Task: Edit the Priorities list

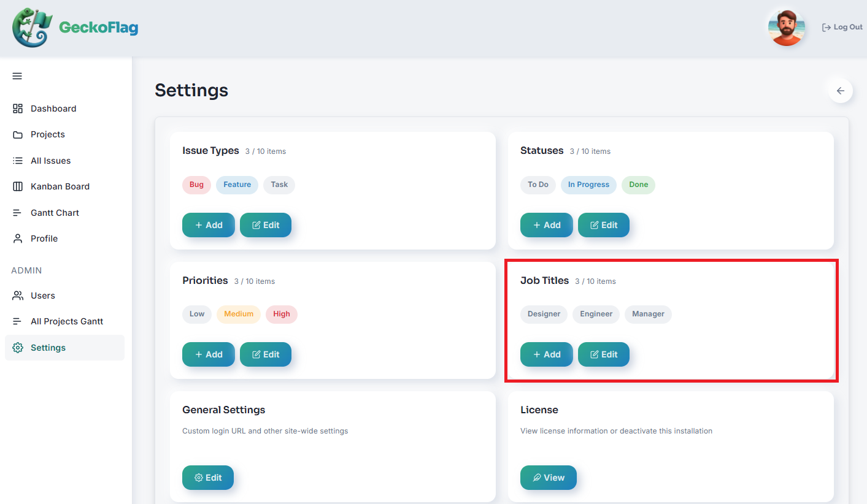Action: 266,354
